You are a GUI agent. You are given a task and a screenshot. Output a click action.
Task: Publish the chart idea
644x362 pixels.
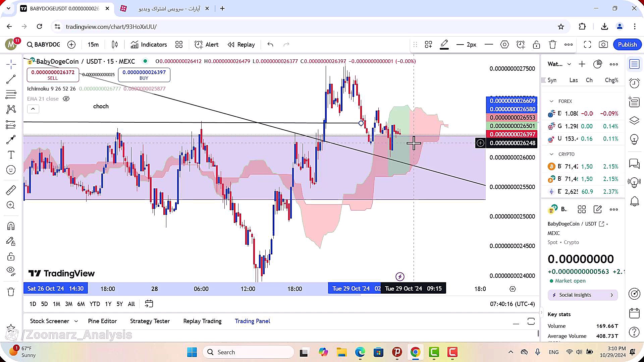click(627, 45)
